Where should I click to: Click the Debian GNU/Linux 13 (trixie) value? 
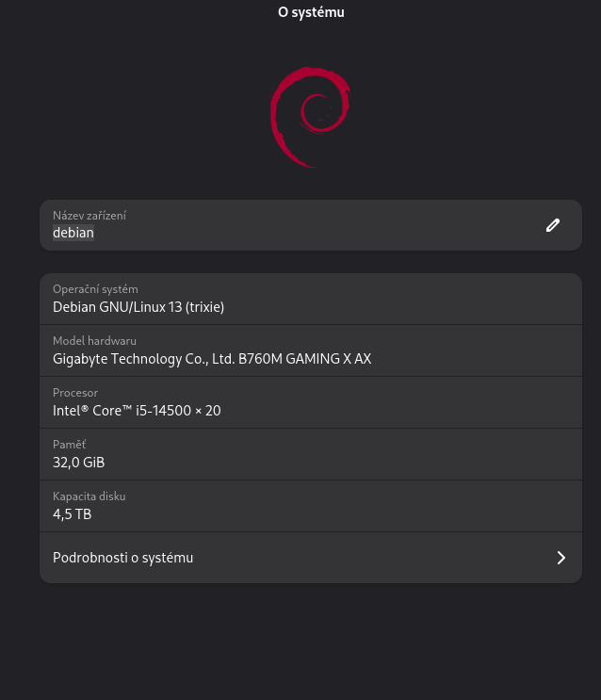tap(138, 307)
